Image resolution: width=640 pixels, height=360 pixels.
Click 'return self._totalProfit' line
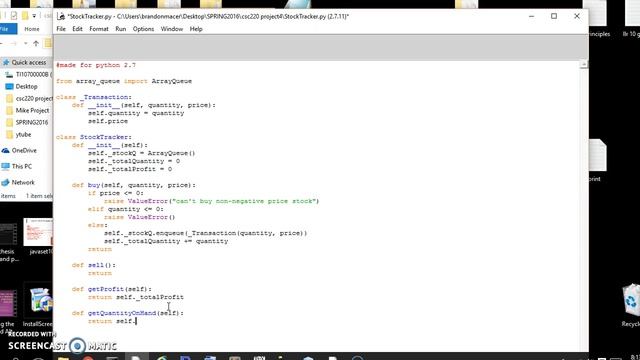tap(136, 297)
